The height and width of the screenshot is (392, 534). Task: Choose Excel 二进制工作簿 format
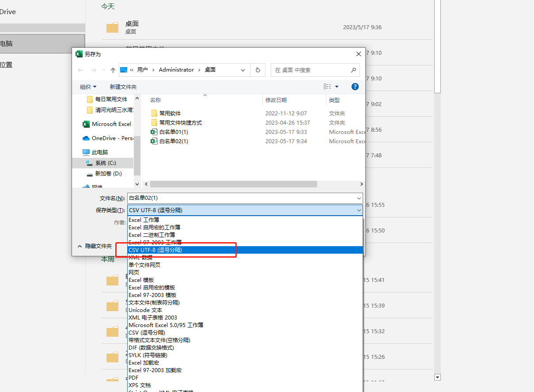pyautogui.click(x=245, y=235)
